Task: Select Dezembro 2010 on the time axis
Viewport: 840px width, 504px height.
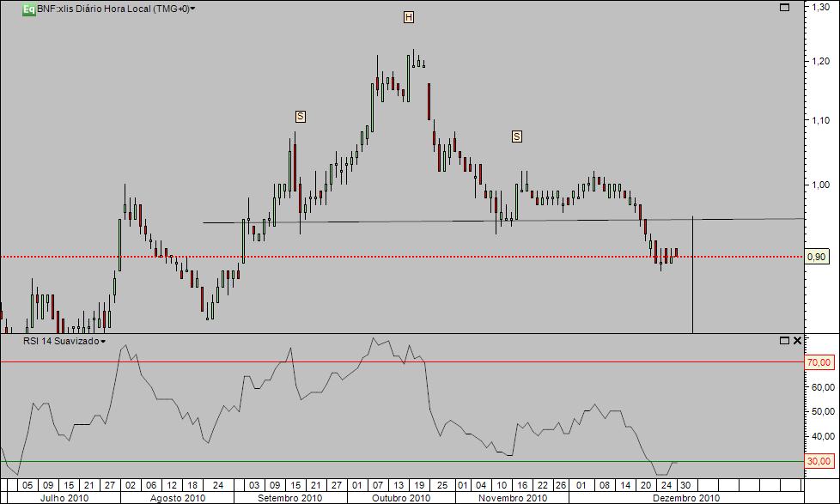Action: pyautogui.click(x=686, y=498)
